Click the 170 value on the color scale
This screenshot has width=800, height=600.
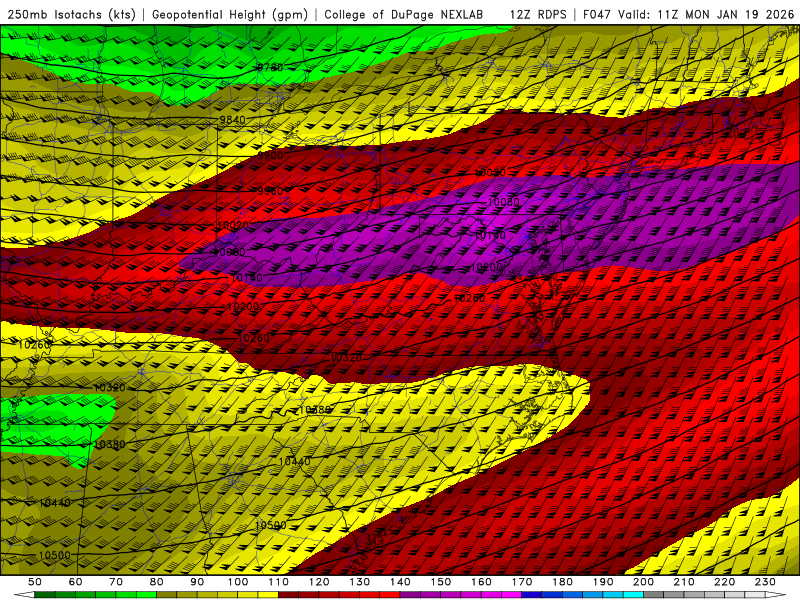(521, 582)
